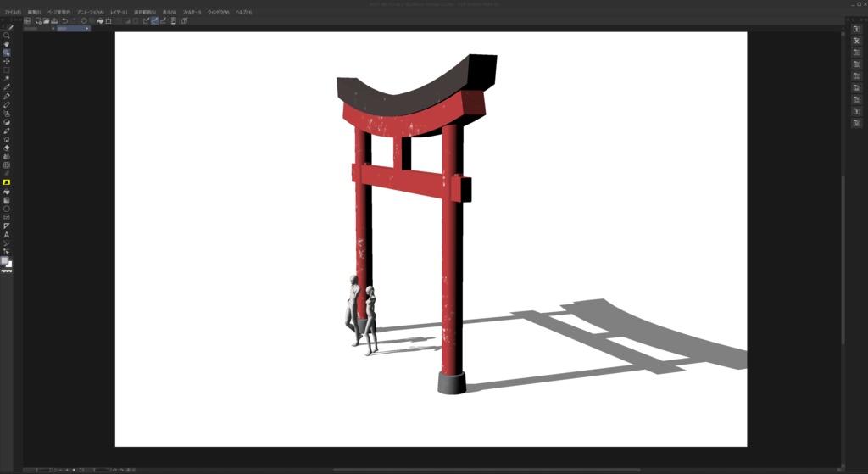Click the vertical canvas scrollbar
This screenshot has width=868, height=474.
tap(843, 259)
